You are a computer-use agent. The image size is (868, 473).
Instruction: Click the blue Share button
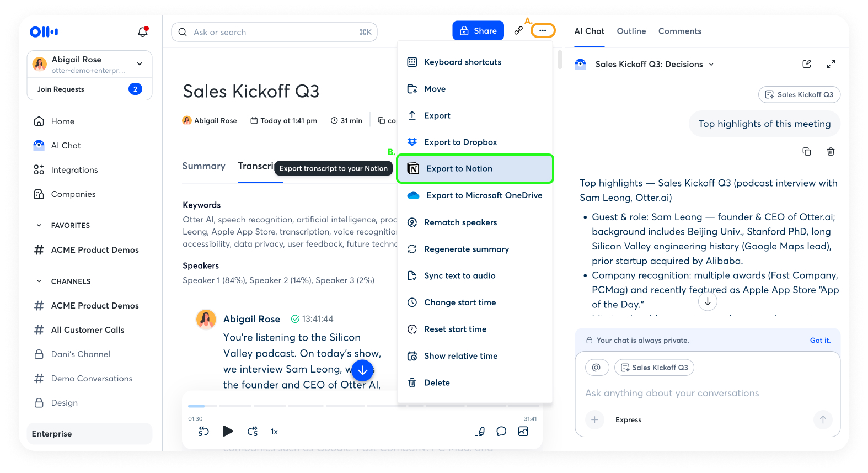coord(478,31)
